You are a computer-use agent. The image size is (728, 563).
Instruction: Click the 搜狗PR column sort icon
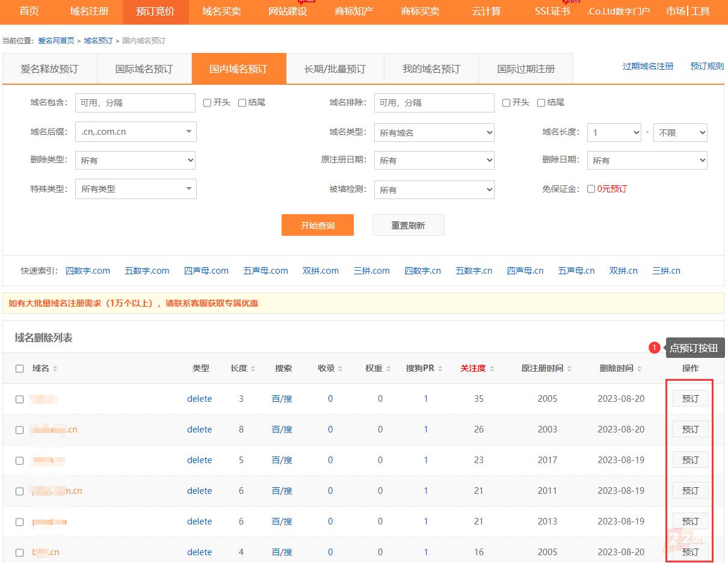click(x=440, y=369)
